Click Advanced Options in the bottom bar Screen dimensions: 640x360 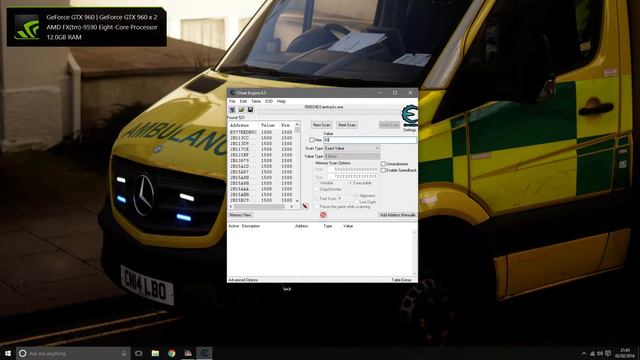pos(243,280)
